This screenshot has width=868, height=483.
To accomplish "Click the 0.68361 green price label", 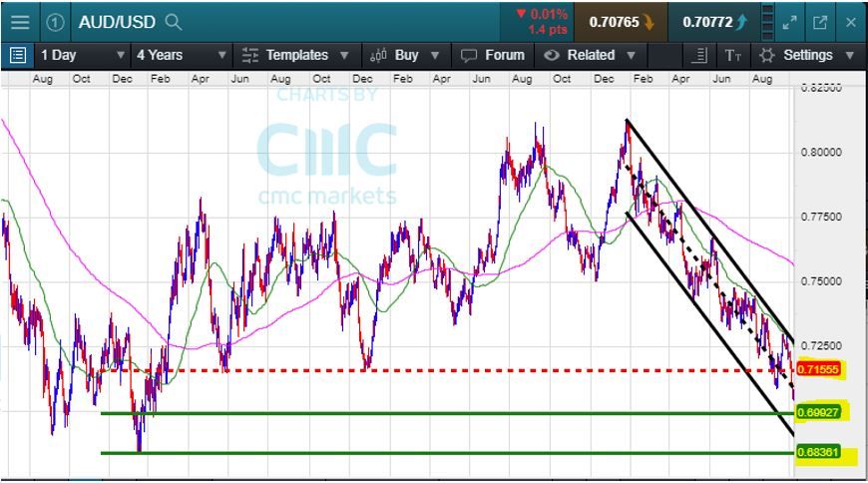I will (818, 452).
